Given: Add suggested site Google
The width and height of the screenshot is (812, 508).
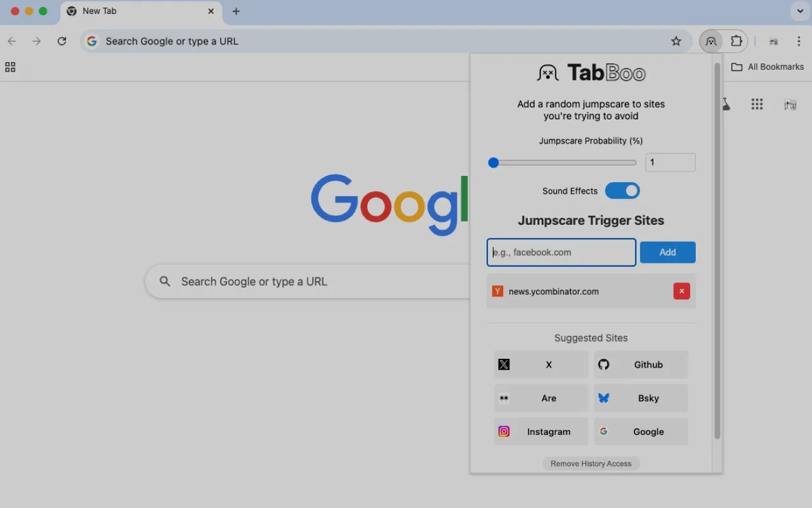Looking at the screenshot, I should [641, 432].
